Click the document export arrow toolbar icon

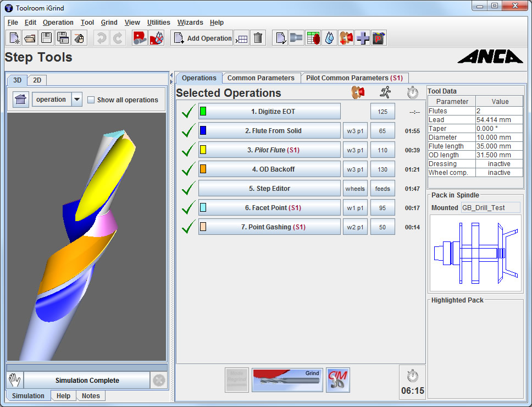[x=280, y=38]
